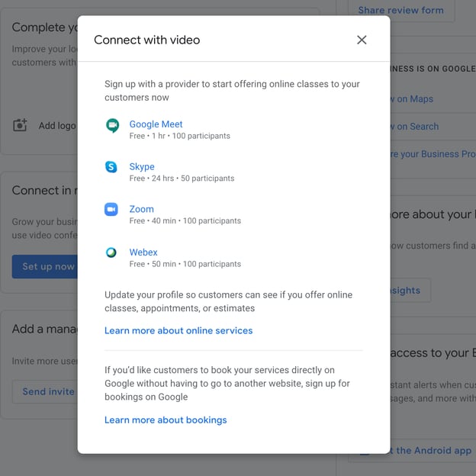Select 'Free • 50 min • 100 participants' text
The height and width of the screenshot is (476, 476).
tap(185, 264)
